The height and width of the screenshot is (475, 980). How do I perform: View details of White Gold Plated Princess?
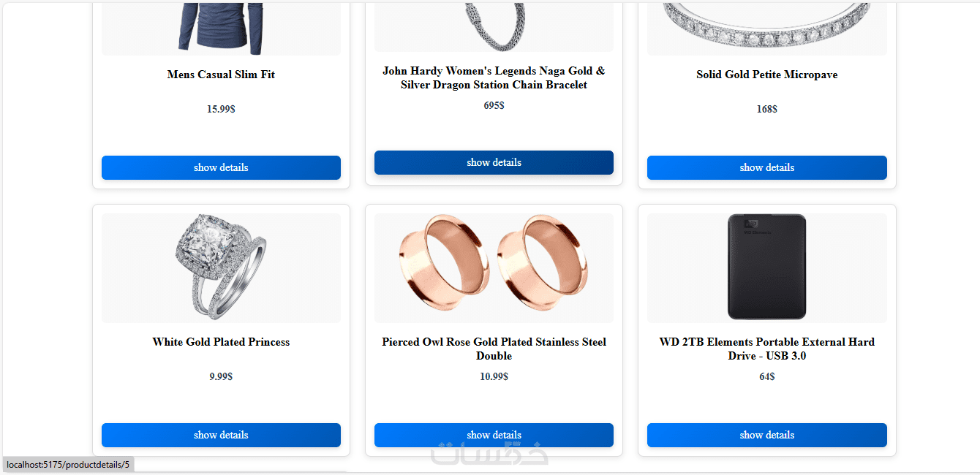click(221, 435)
